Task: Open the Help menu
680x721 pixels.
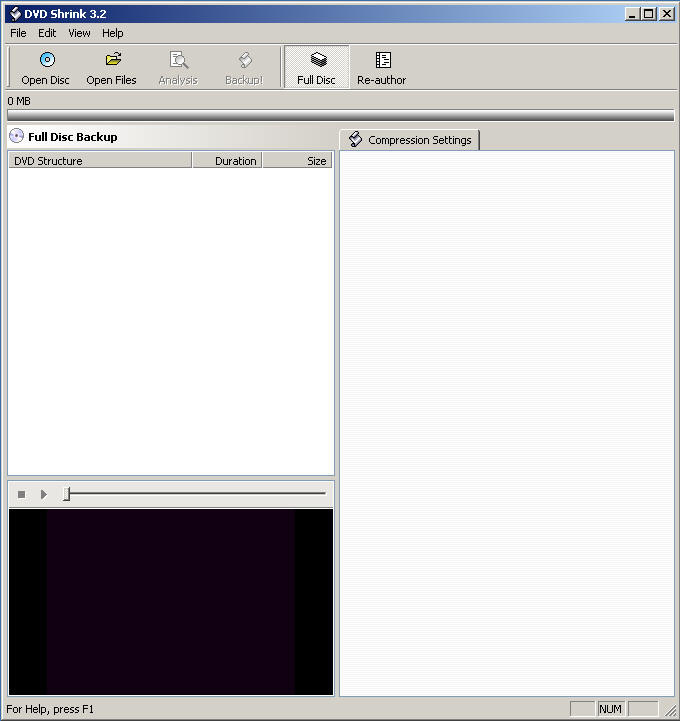Action: [113, 33]
